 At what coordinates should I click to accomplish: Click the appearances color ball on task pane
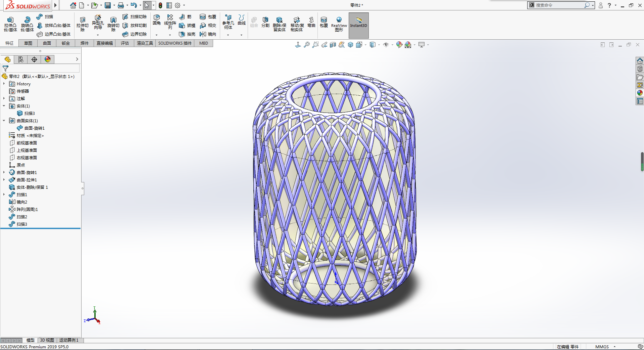coord(640,93)
